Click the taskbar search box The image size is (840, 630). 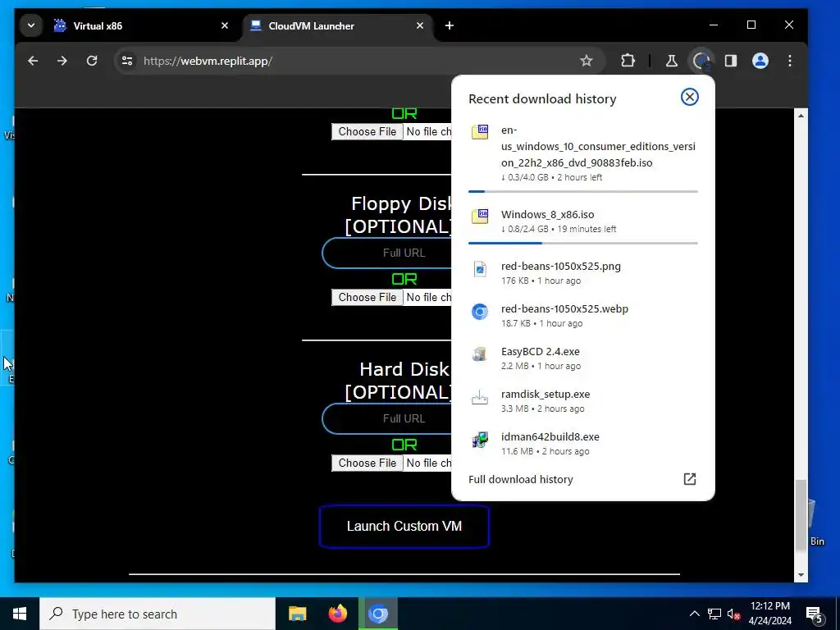157,614
